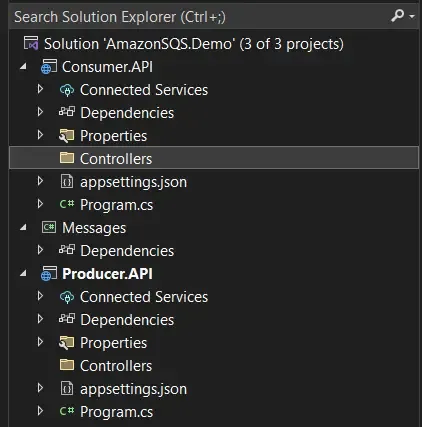The width and height of the screenshot is (422, 427).
Task: Click Producer.API Controllers folder icon
Action: (x=67, y=365)
